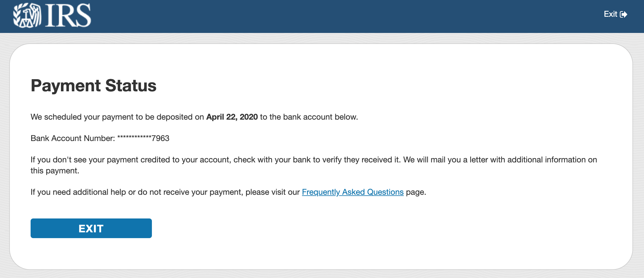Image resolution: width=644 pixels, height=278 pixels.
Task: Select the top-right Exit text link
Action: pyautogui.click(x=610, y=14)
